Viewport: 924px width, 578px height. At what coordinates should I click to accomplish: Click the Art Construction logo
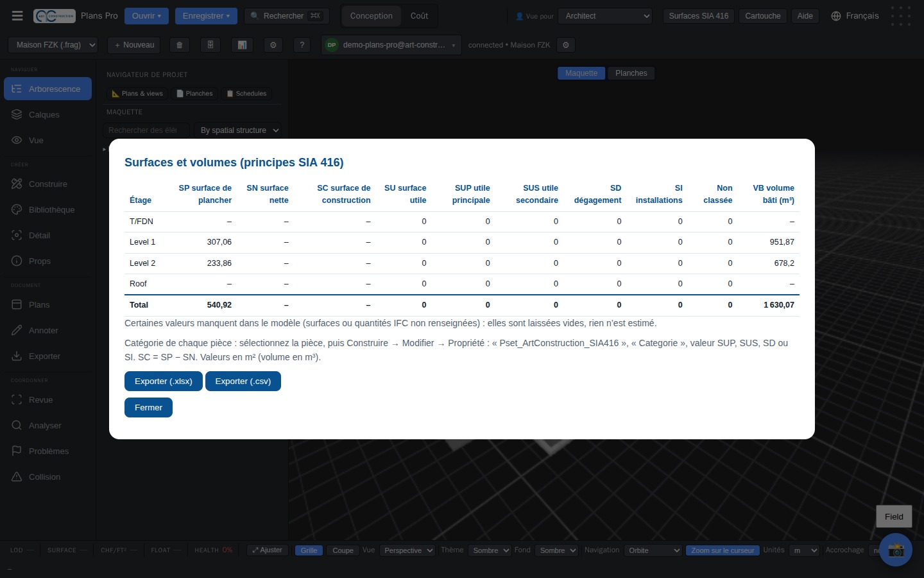click(x=55, y=16)
